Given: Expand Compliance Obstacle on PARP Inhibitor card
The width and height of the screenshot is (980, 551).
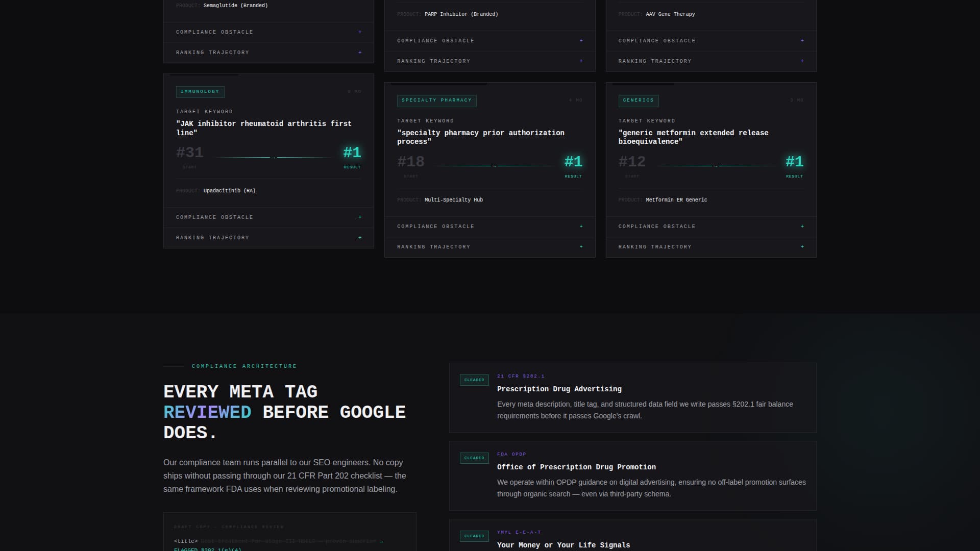Looking at the screenshot, I should pos(489,41).
